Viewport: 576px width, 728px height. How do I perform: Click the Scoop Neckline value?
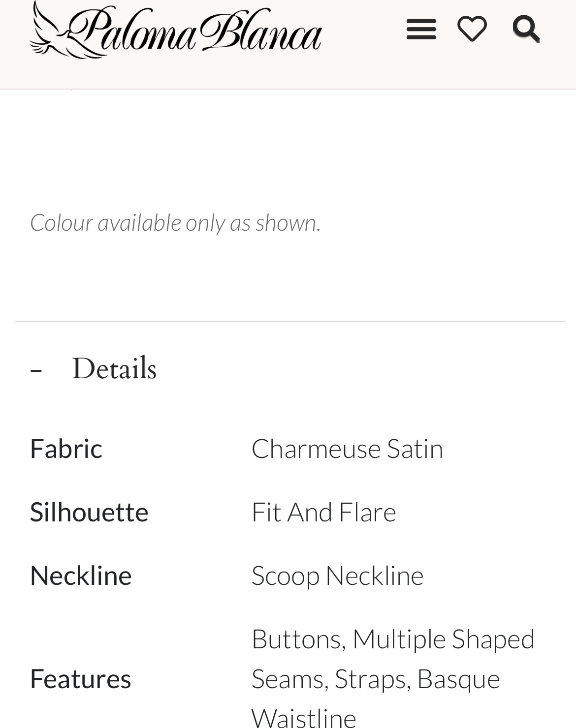pos(337,576)
